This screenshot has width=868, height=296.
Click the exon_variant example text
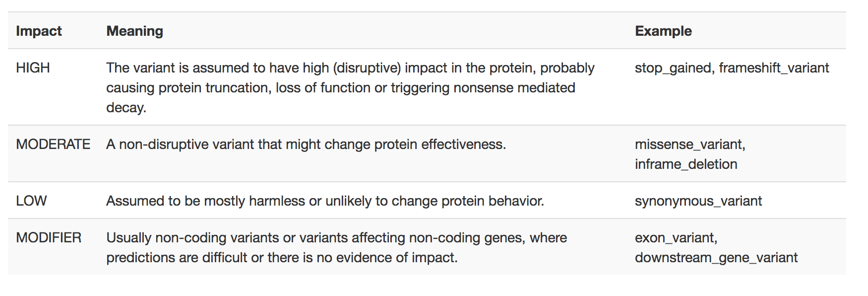coord(676,238)
